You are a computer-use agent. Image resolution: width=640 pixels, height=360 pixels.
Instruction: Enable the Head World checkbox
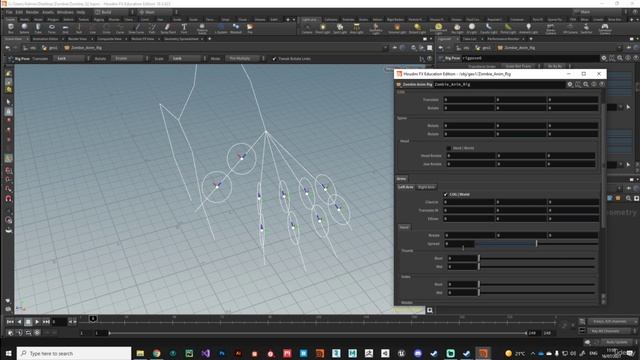pyautogui.click(x=449, y=148)
